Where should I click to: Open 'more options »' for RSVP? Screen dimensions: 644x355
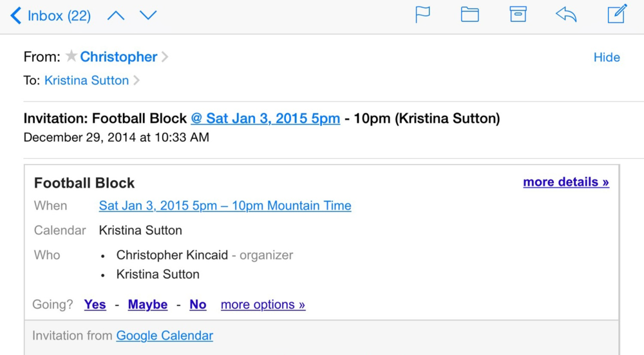[263, 305]
